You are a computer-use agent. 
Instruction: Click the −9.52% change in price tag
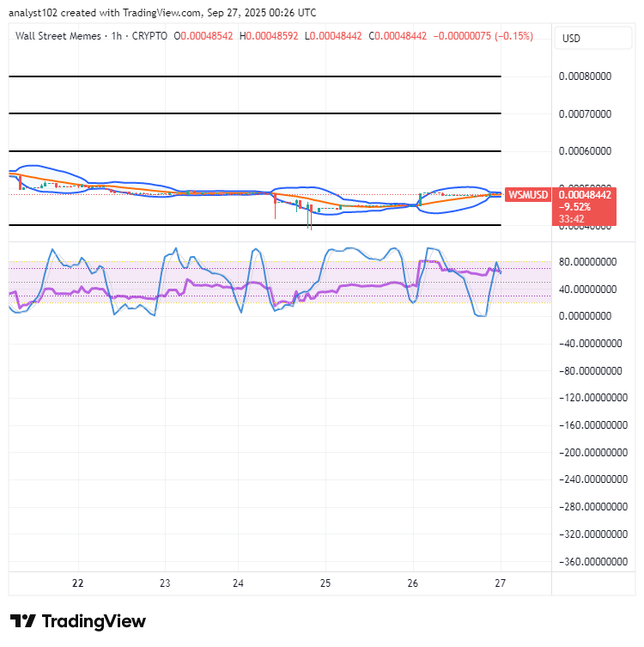point(574,207)
